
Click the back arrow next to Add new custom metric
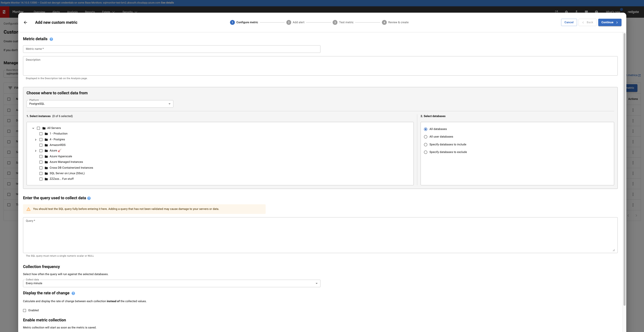click(25, 22)
